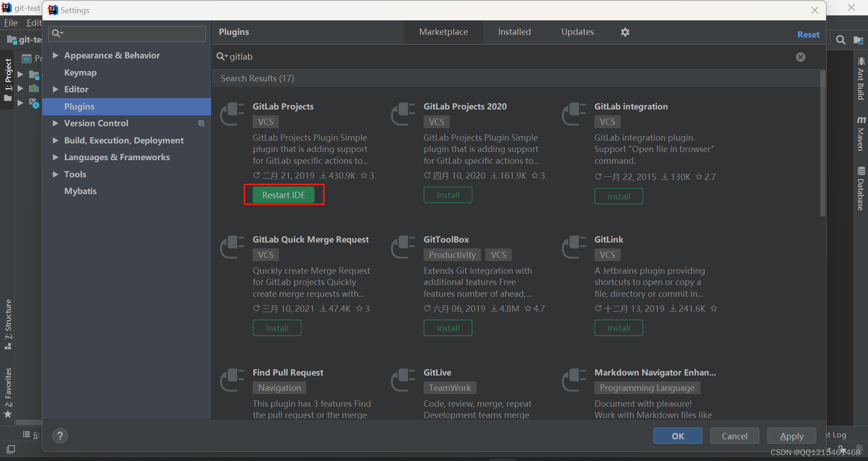The image size is (868, 461).
Task: Click the Cancel button
Action: tap(735, 436)
